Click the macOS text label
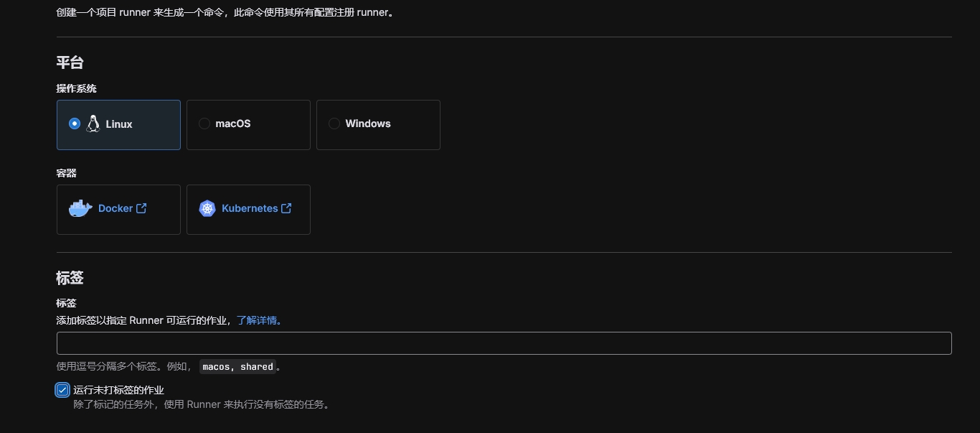The width and height of the screenshot is (980, 433). [233, 124]
